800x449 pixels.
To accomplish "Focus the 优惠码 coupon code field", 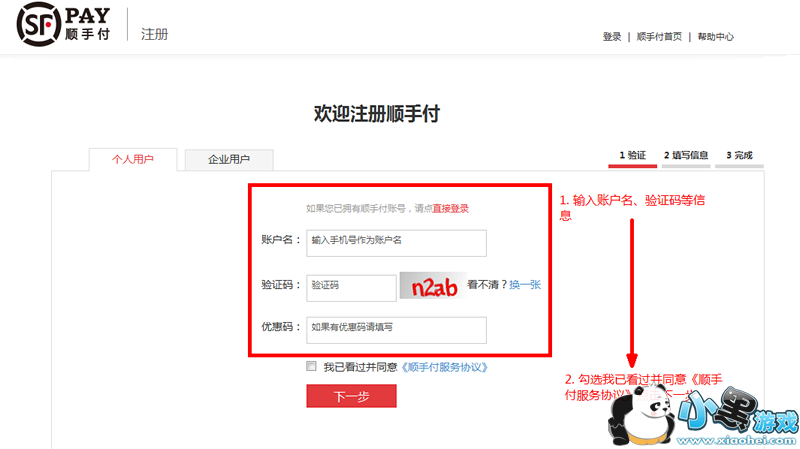I will pyautogui.click(x=396, y=330).
